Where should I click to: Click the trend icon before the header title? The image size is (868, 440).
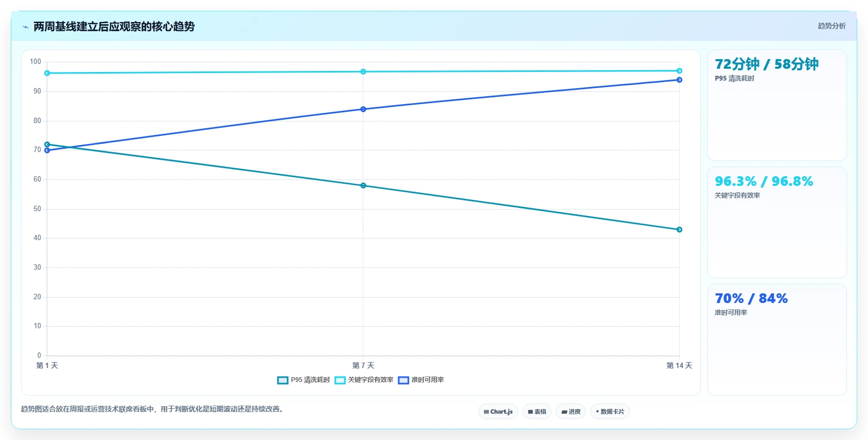point(25,27)
